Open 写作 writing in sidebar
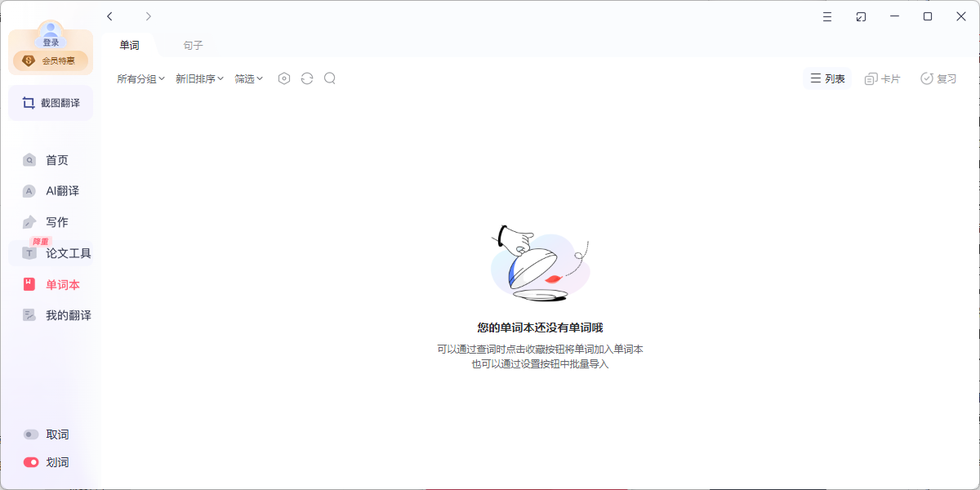 coord(56,222)
